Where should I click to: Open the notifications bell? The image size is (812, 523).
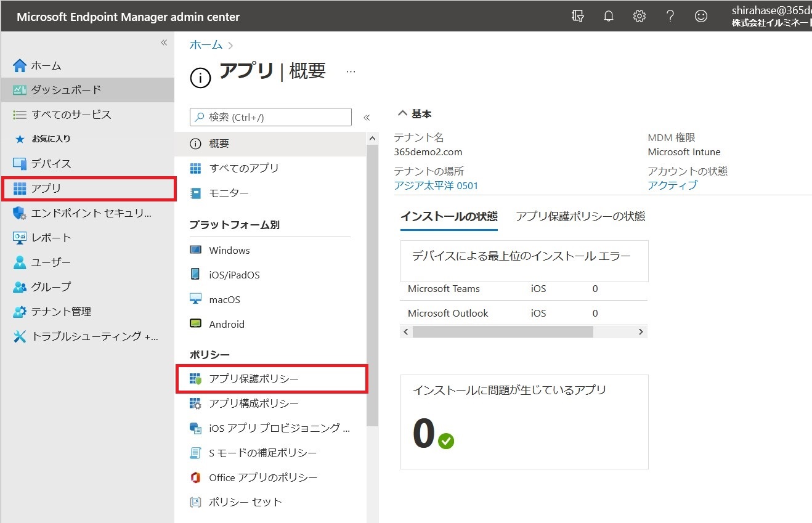click(609, 16)
